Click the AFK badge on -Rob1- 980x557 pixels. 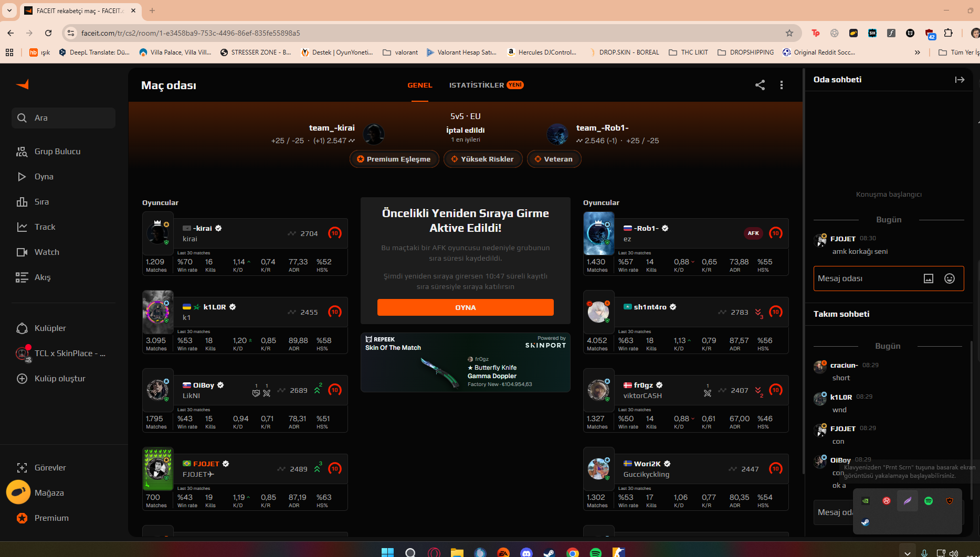tap(753, 233)
